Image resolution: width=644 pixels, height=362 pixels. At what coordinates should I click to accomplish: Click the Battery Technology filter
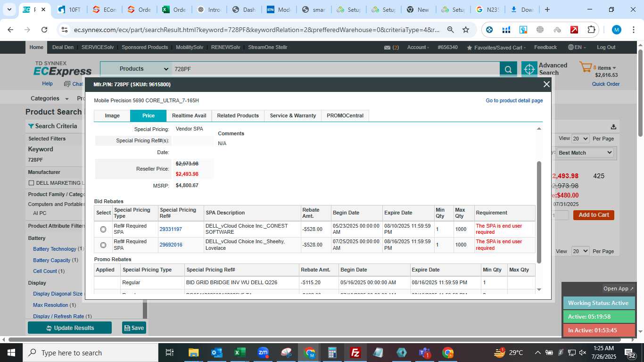(x=55, y=249)
